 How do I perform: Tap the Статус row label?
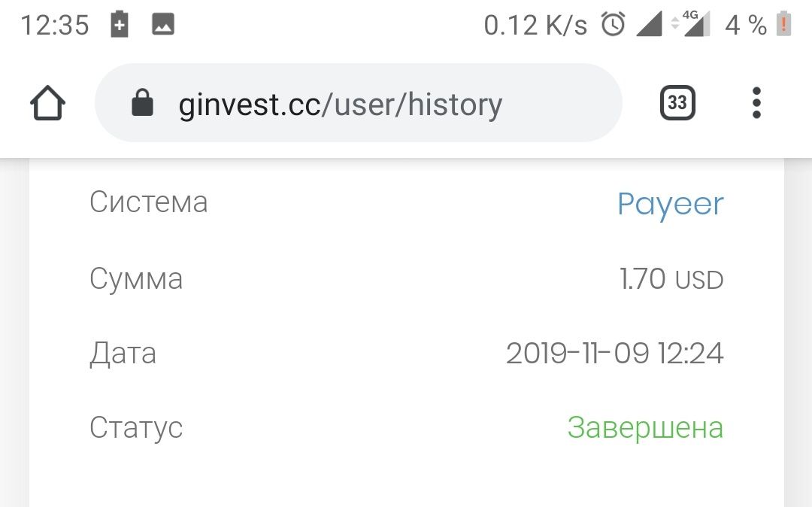(136, 428)
